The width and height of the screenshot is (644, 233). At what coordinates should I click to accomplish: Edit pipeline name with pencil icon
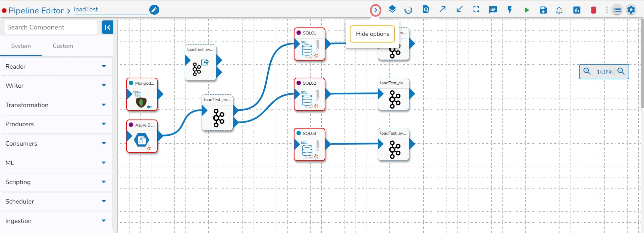[x=154, y=10]
